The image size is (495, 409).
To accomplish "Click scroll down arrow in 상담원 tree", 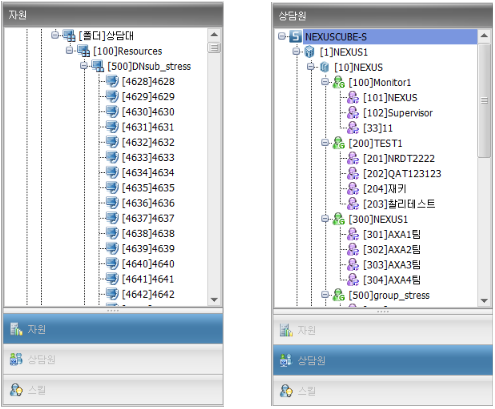I will [484, 301].
